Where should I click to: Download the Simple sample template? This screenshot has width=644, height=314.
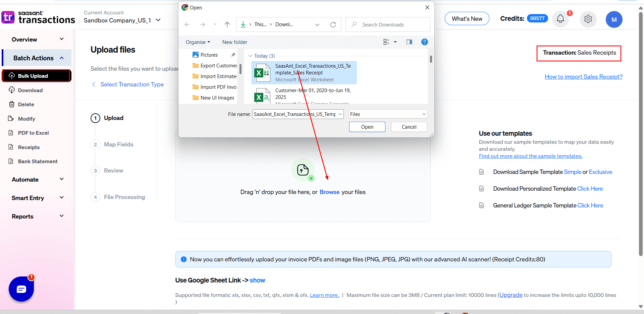click(x=573, y=172)
